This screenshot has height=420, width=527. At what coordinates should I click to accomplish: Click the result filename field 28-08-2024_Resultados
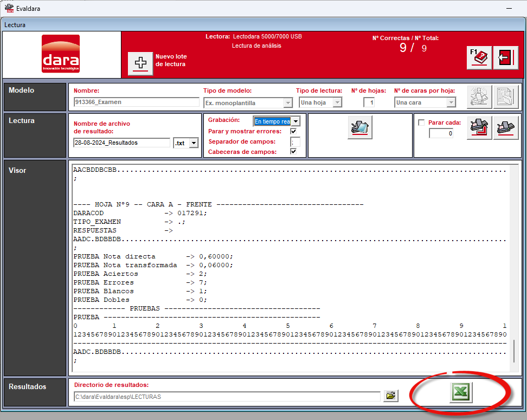pyautogui.click(x=121, y=143)
